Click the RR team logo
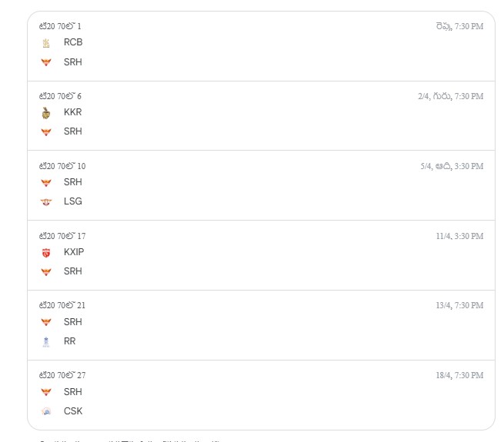This screenshot has width=504, height=442. tap(46, 341)
